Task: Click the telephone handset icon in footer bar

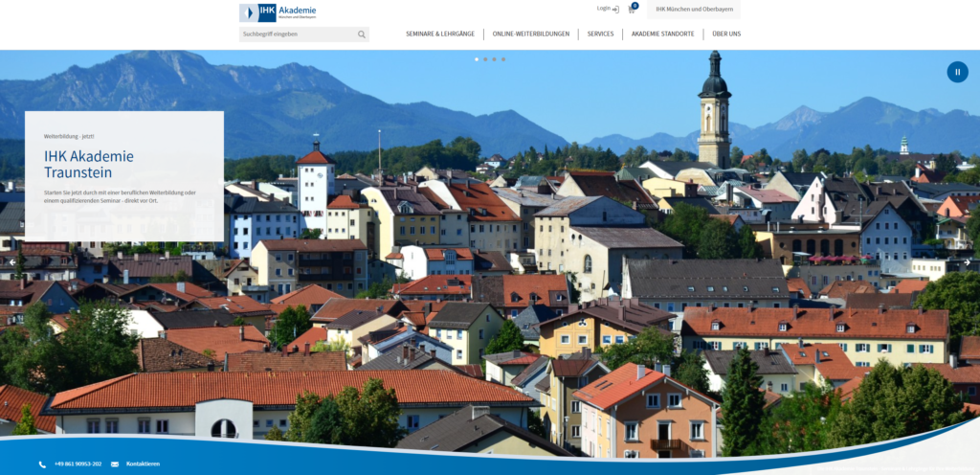Action: coord(42,464)
